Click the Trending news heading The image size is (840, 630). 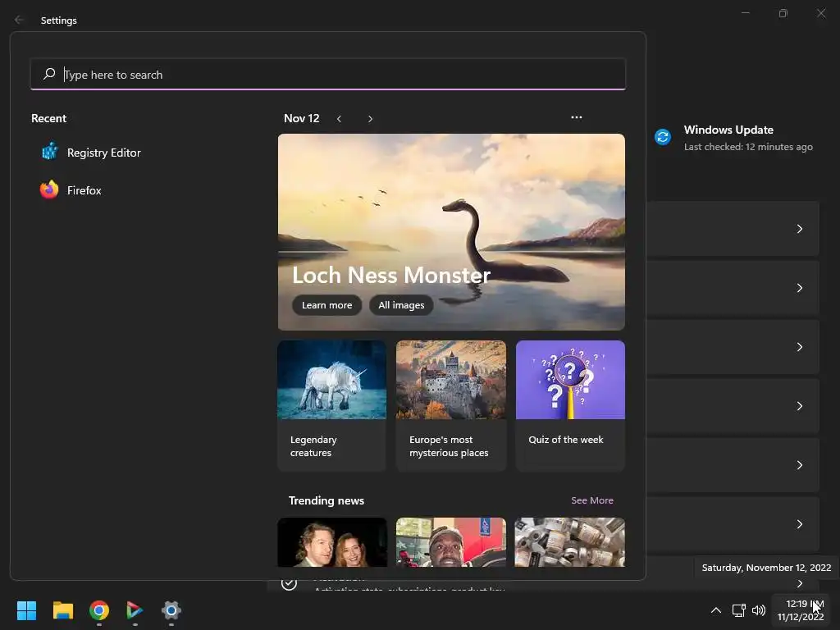coord(326,500)
